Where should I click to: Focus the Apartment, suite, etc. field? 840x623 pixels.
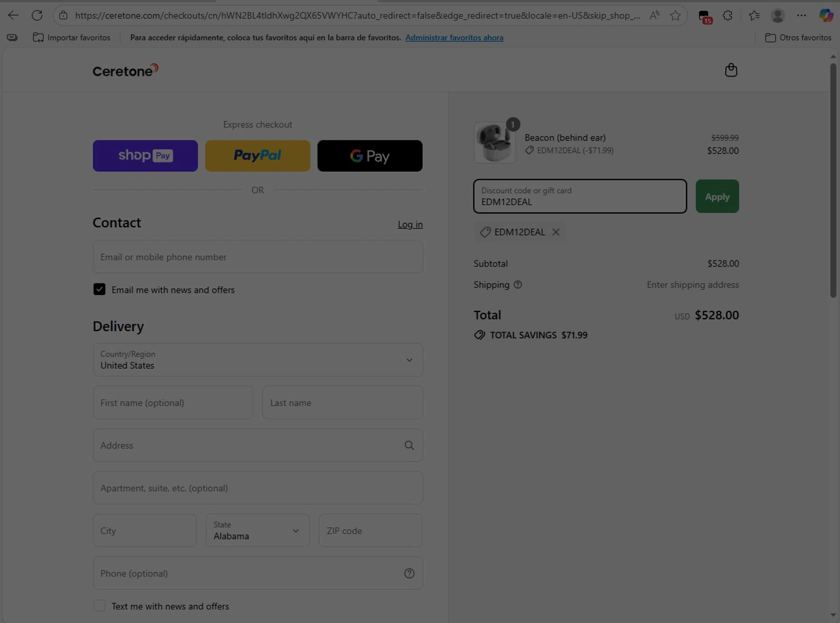coord(258,488)
